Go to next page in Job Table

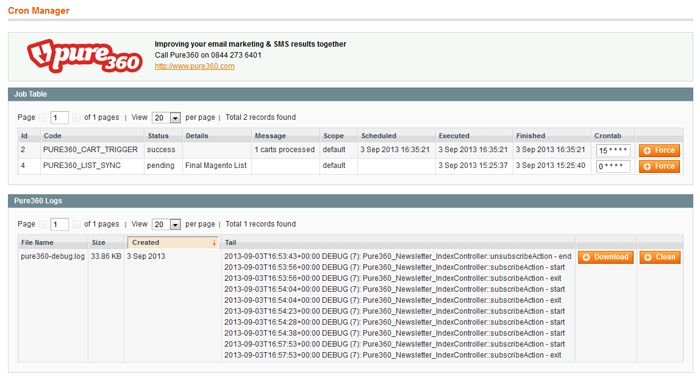click(x=76, y=117)
